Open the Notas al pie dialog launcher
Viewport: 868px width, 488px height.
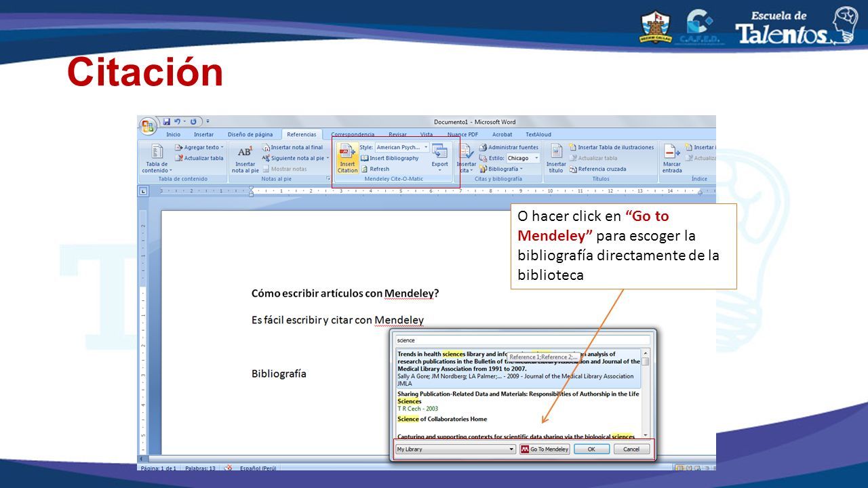coord(328,179)
